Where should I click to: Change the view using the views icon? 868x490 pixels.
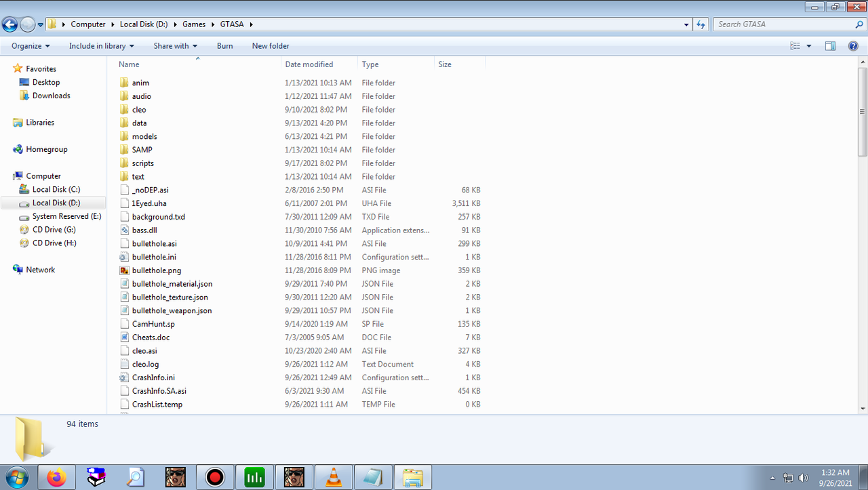click(795, 46)
